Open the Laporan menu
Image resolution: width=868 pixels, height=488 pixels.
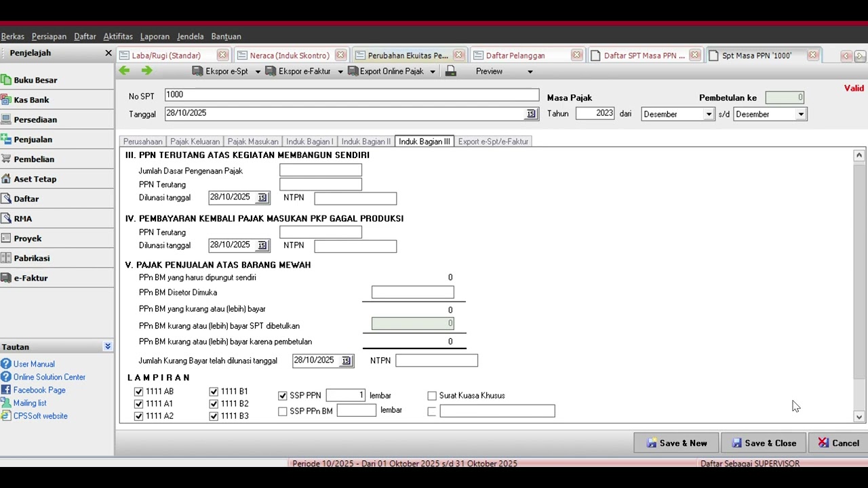click(x=155, y=37)
